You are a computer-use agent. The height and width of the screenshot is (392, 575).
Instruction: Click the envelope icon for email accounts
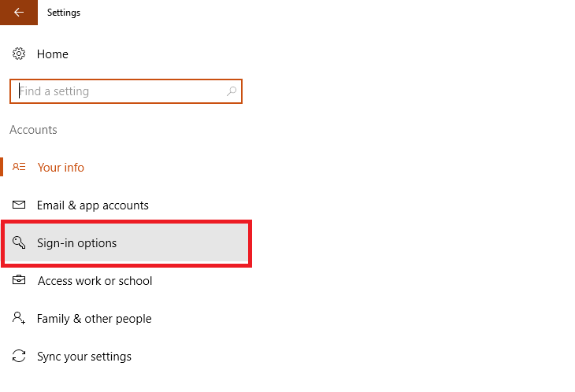tap(20, 205)
